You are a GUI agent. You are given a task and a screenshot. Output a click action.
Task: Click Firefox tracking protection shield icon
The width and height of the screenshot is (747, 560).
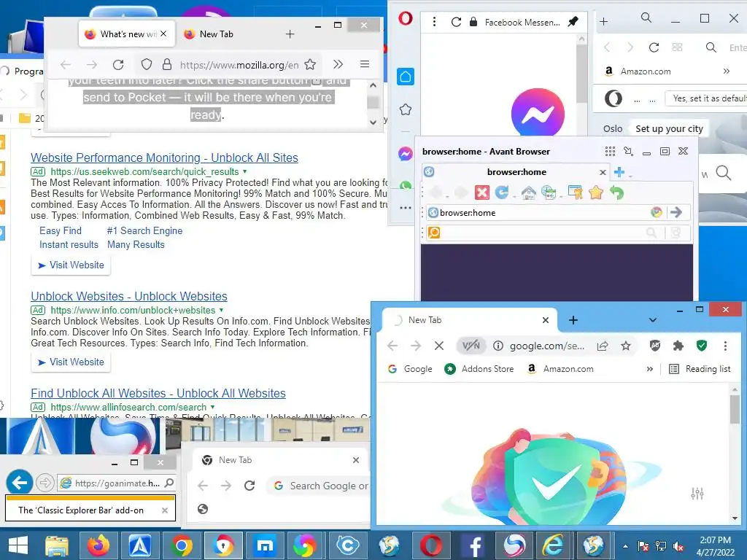click(146, 64)
